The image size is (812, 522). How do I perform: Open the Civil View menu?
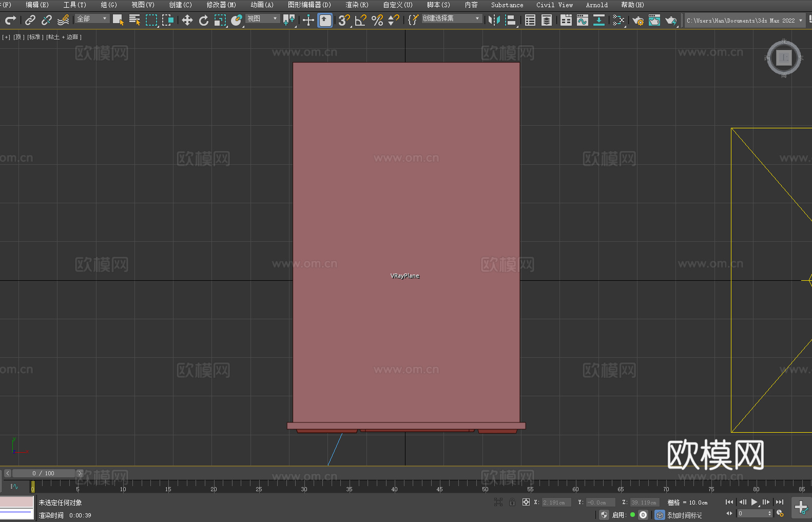[x=554, y=5]
